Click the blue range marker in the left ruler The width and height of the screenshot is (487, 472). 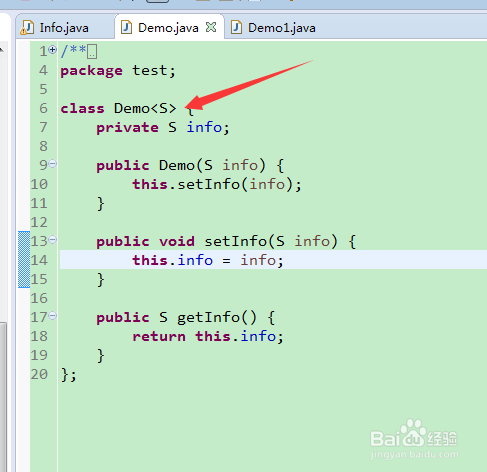pyautogui.click(x=24, y=259)
